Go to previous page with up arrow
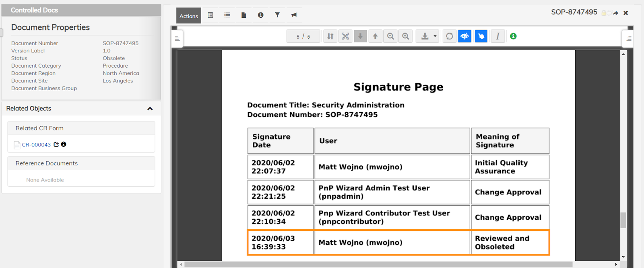 click(x=375, y=36)
